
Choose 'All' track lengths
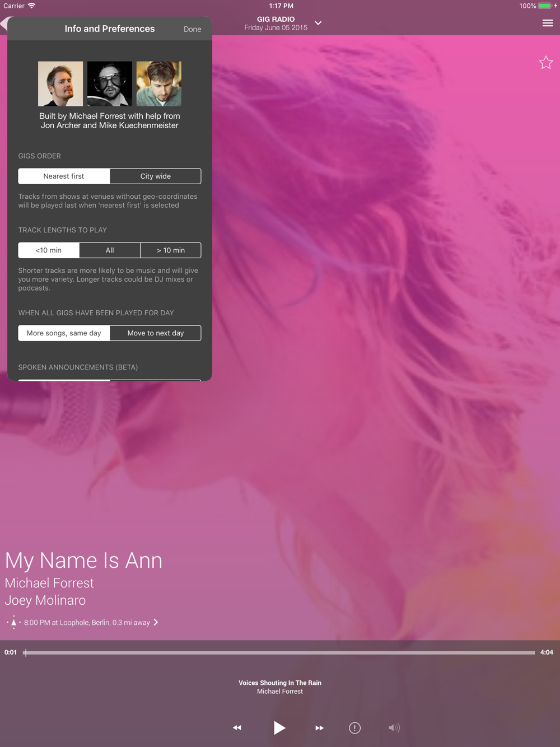click(110, 250)
